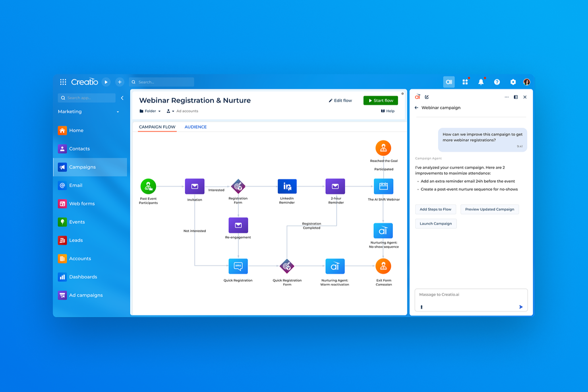This screenshot has height=392, width=588.
Task: Open Email section
Action: coord(90,185)
